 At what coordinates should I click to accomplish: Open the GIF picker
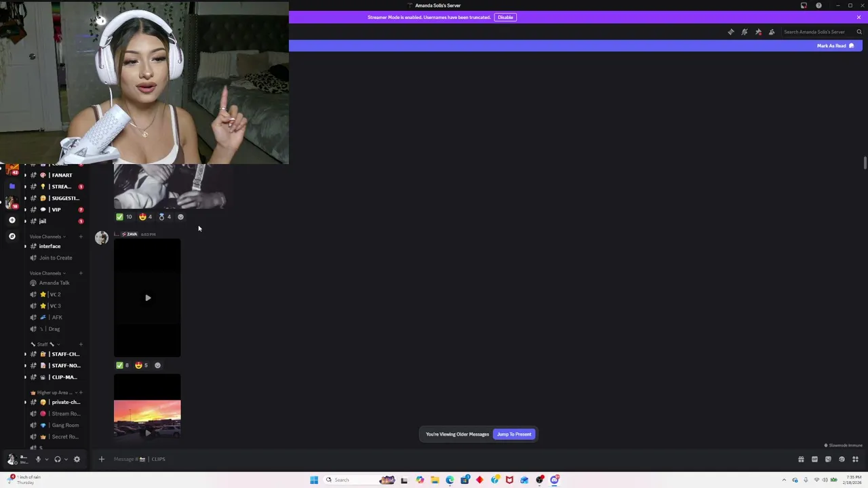[x=814, y=460]
